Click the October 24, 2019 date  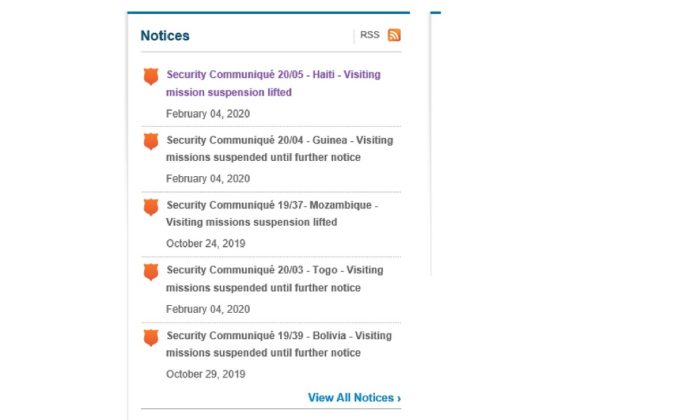point(206,244)
